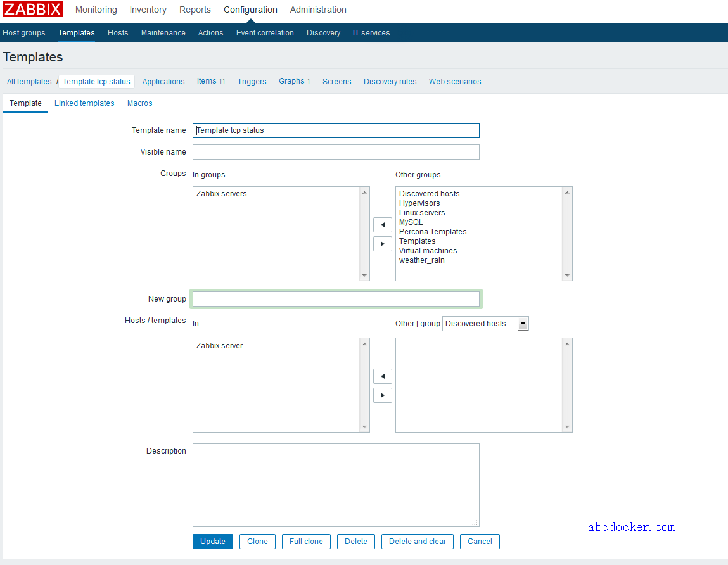Select Linux servers in Other groups
Screen dimensions: 728x565
pyautogui.click(x=422, y=213)
